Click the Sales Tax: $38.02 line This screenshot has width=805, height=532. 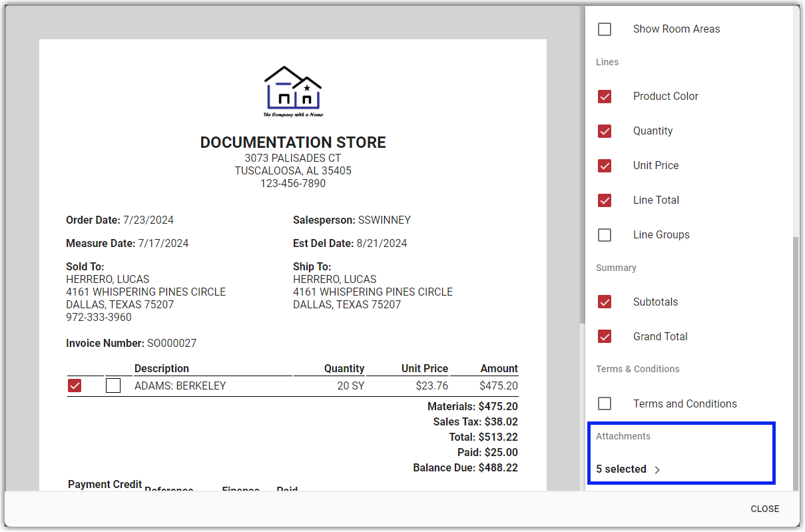[x=475, y=422]
